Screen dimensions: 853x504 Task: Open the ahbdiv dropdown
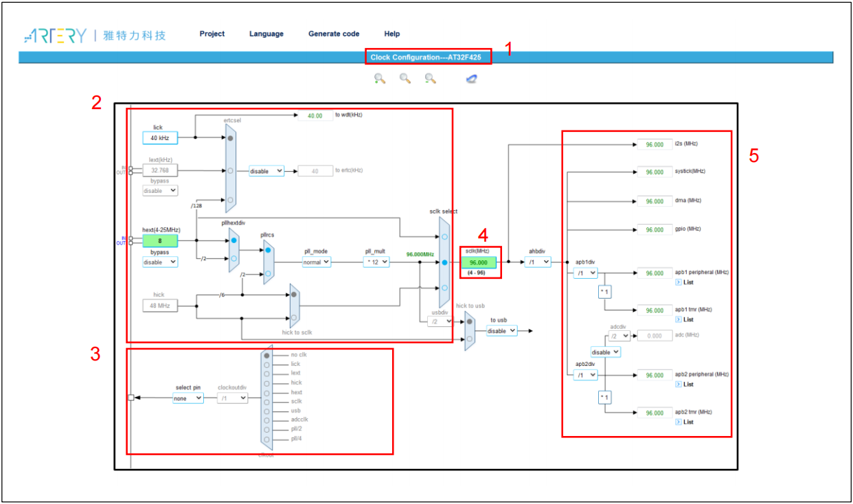click(x=537, y=262)
